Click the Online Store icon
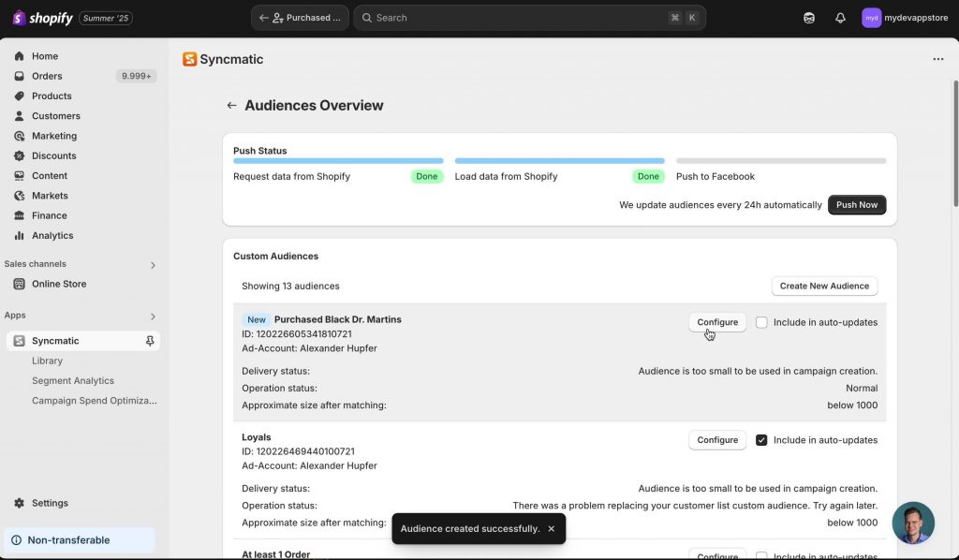The width and height of the screenshot is (959, 560). [19, 284]
